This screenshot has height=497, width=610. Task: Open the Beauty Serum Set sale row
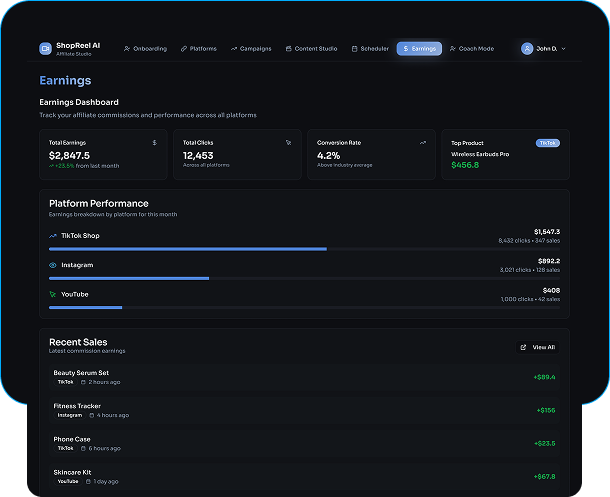pyautogui.click(x=304, y=377)
